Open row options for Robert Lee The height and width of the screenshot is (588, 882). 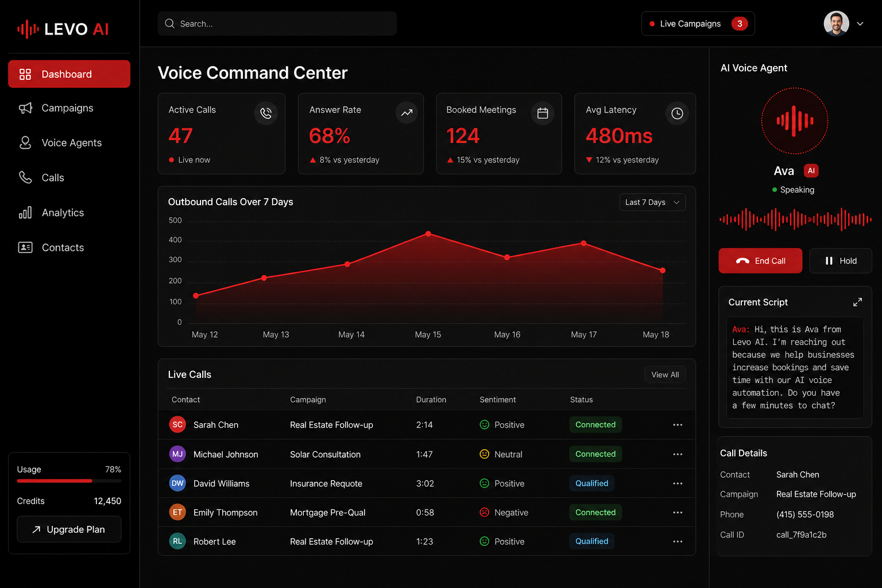click(678, 541)
